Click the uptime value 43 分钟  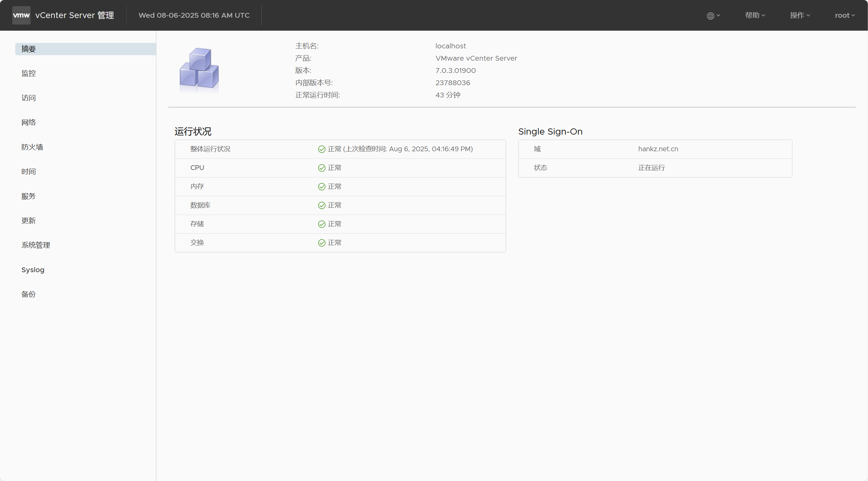448,95
